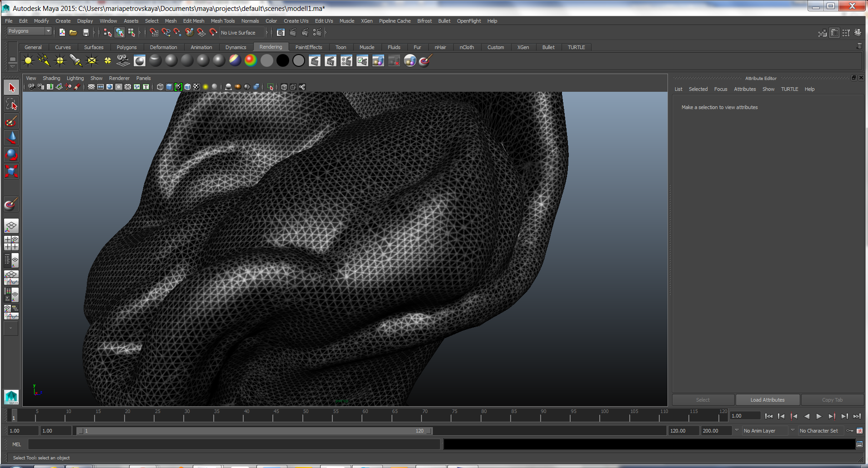868x468 pixels.
Task: Enable snap to curves
Action: pos(166,32)
